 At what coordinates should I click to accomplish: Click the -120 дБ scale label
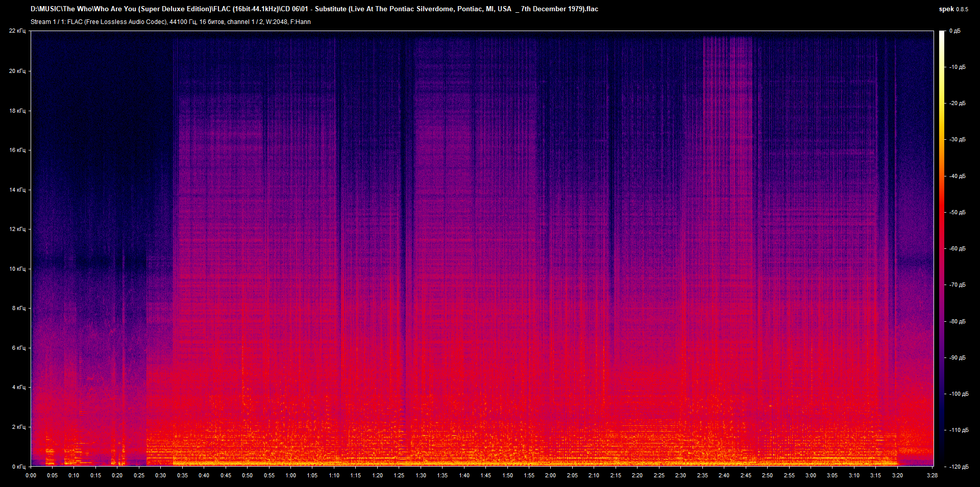click(958, 467)
